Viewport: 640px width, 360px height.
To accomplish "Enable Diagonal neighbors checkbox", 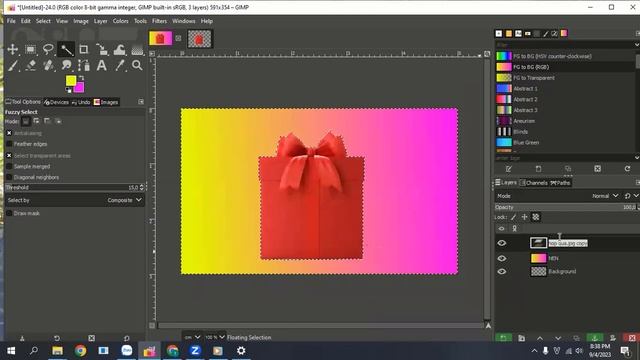I will coord(9,177).
